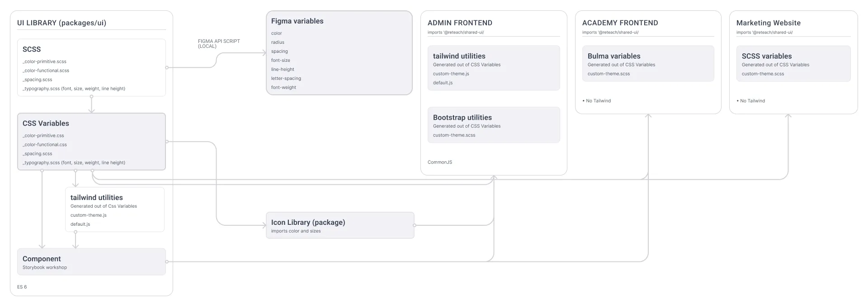Select the Bulma variables card

[648, 64]
